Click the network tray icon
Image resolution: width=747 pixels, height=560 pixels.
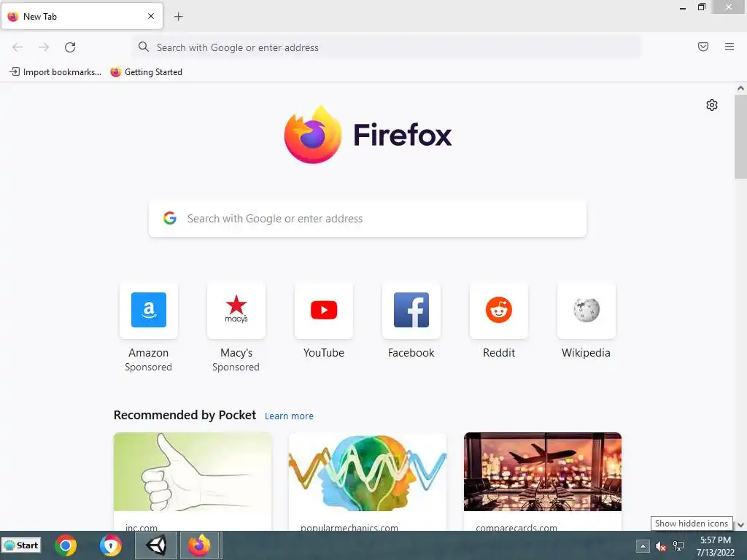[678, 546]
